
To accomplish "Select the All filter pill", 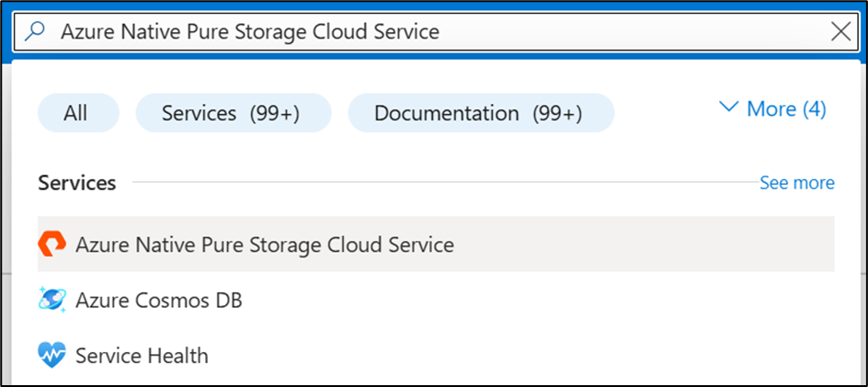I will click(76, 113).
